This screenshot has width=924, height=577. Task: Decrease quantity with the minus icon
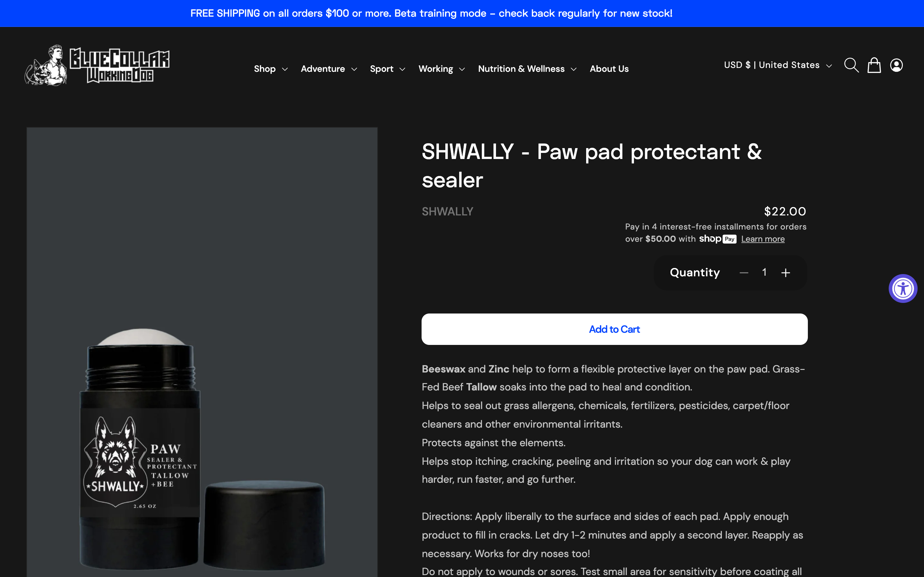(744, 272)
